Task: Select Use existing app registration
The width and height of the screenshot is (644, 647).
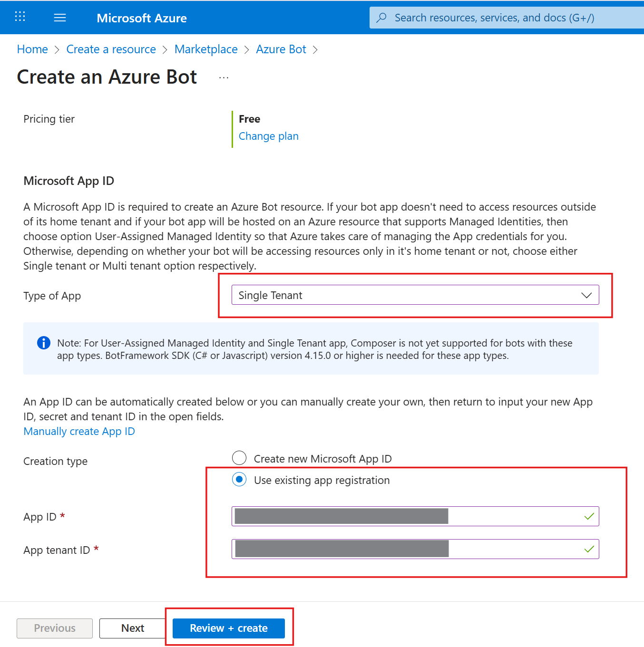Action: coord(239,480)
